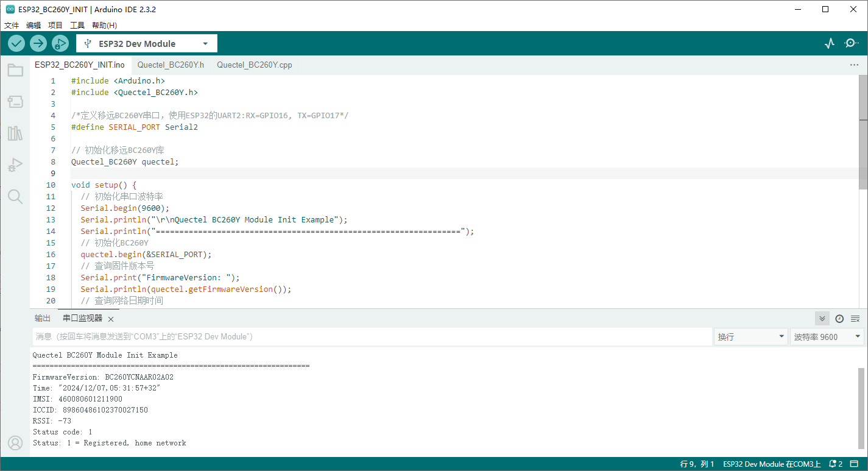Click '#include <Quectel_BC260Y.h>' line
The height and width of the screenshot is (471, 868).
pos(135,93)
